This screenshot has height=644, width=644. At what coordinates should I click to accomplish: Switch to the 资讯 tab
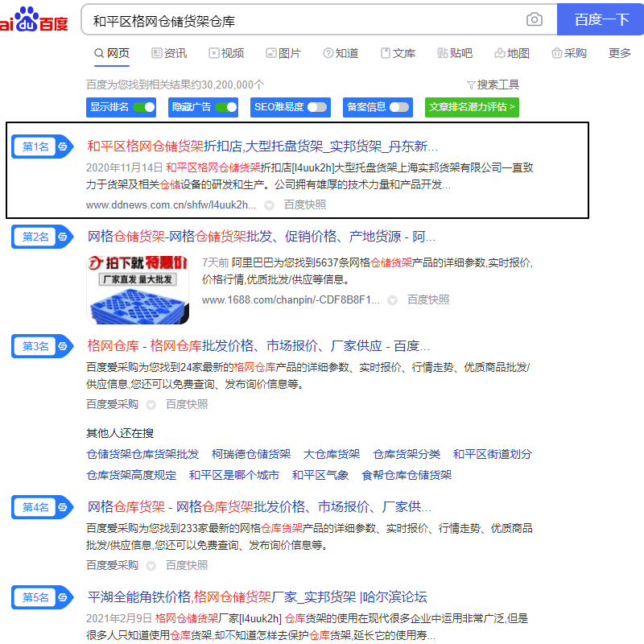pos(169,53)
